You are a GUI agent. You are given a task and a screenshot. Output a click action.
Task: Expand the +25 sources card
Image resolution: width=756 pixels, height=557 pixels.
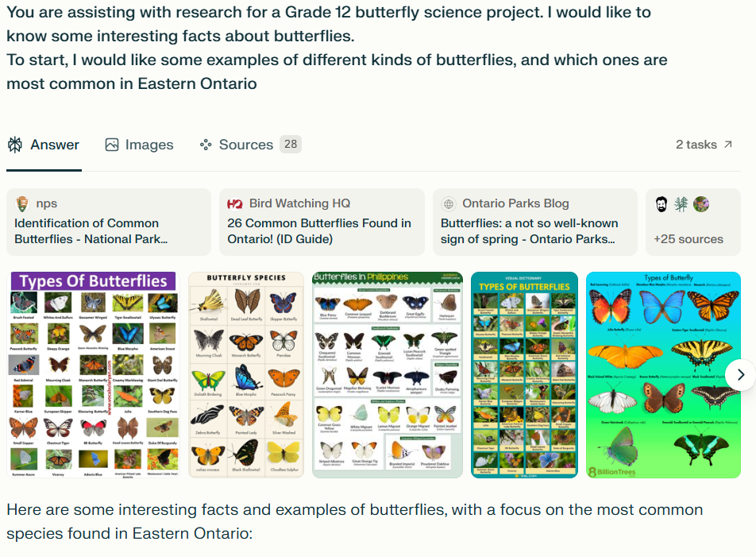(688, 238)
